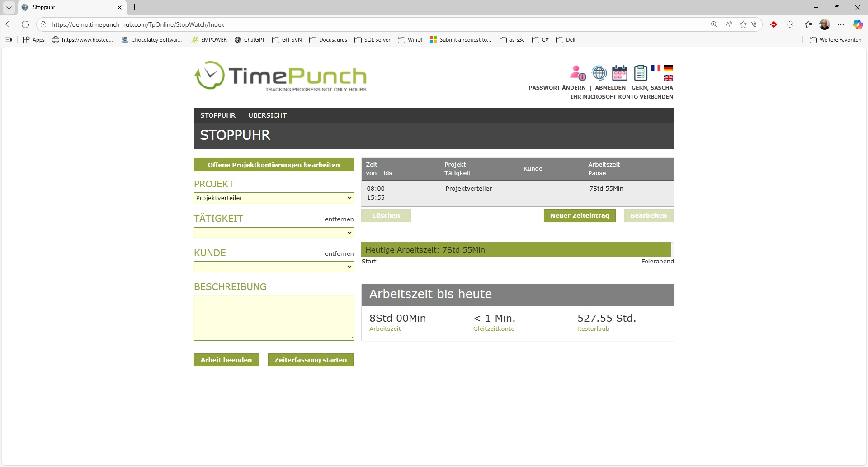Image resolution: width=868 pixels, height=467 pixels.
Task: Click the TimePunch logo
Action: pos(280,76)
